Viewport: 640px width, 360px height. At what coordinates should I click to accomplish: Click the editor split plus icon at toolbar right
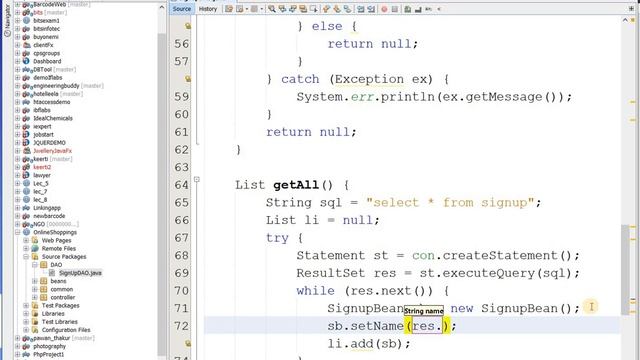[632, 9]
